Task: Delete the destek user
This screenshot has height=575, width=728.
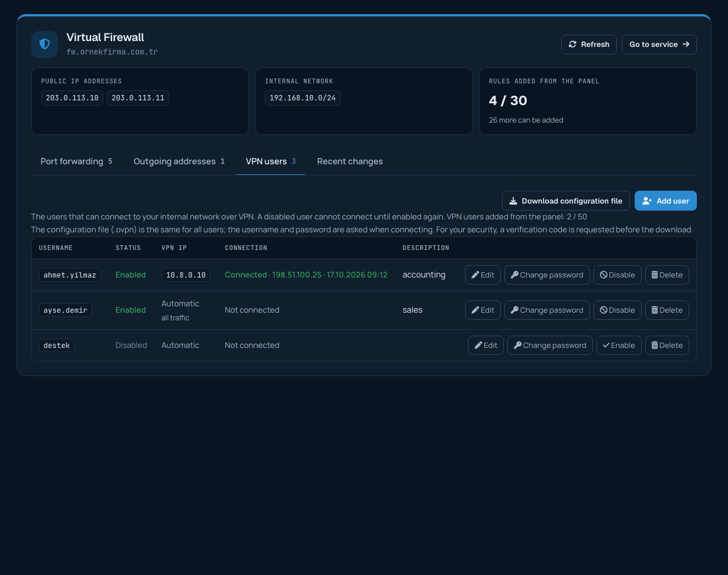Action: (667, 346)
